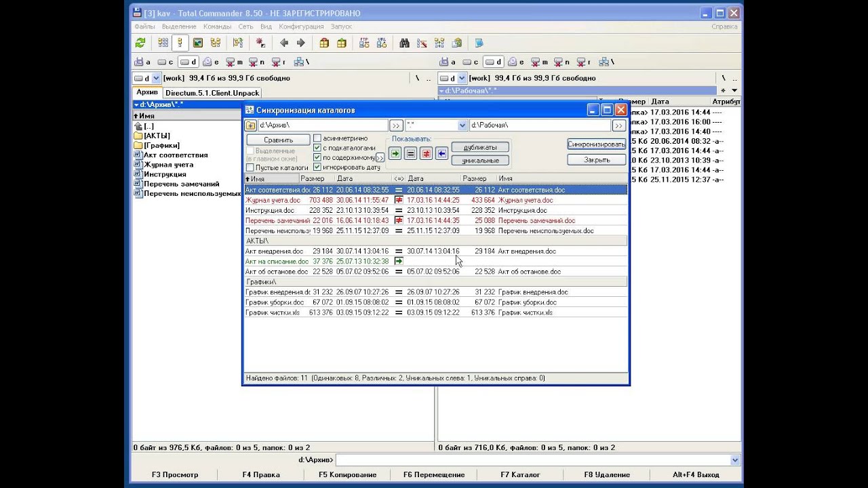Open the command line history dropdown

735,460
